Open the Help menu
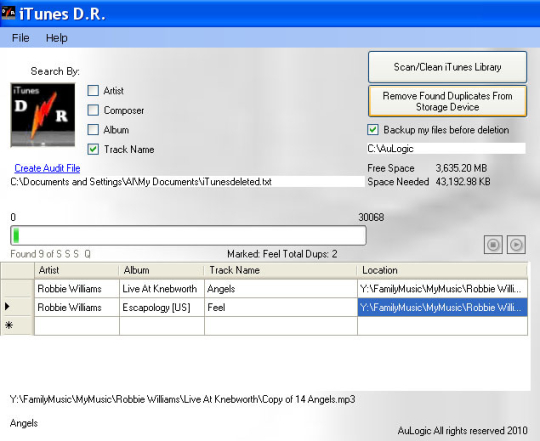Viewport: 540px width, 441px height. [56, 38]
